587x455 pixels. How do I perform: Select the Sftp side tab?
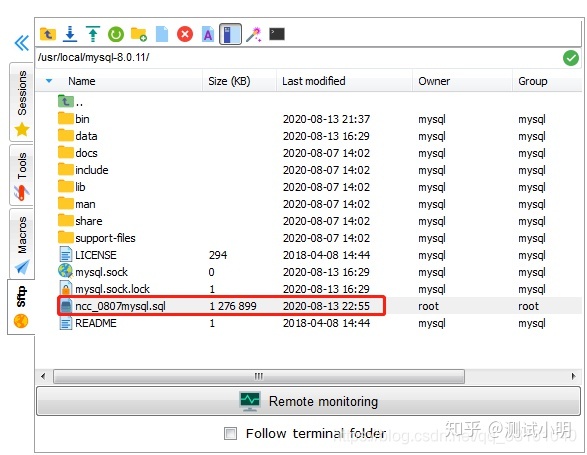click(21, 307)
